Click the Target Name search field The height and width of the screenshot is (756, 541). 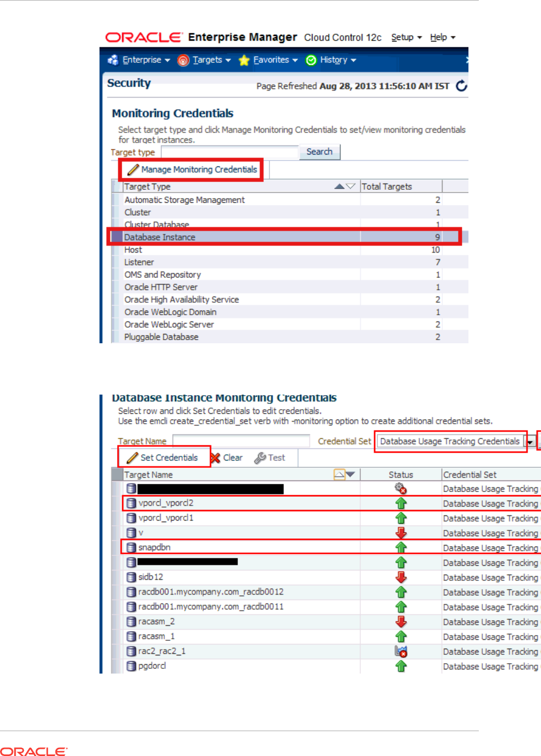tap(241, 441)
